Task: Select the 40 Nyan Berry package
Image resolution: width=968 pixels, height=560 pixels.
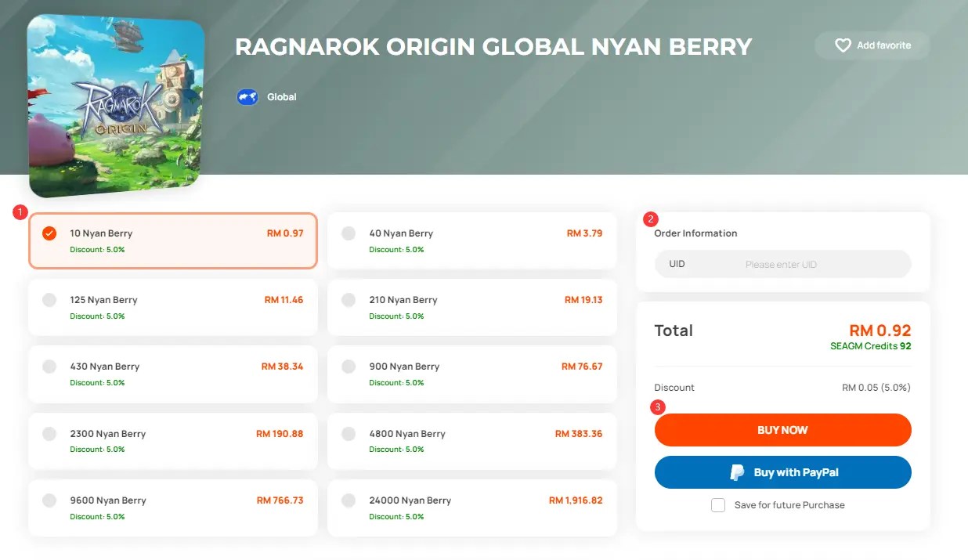Action: tap(472, 240)
